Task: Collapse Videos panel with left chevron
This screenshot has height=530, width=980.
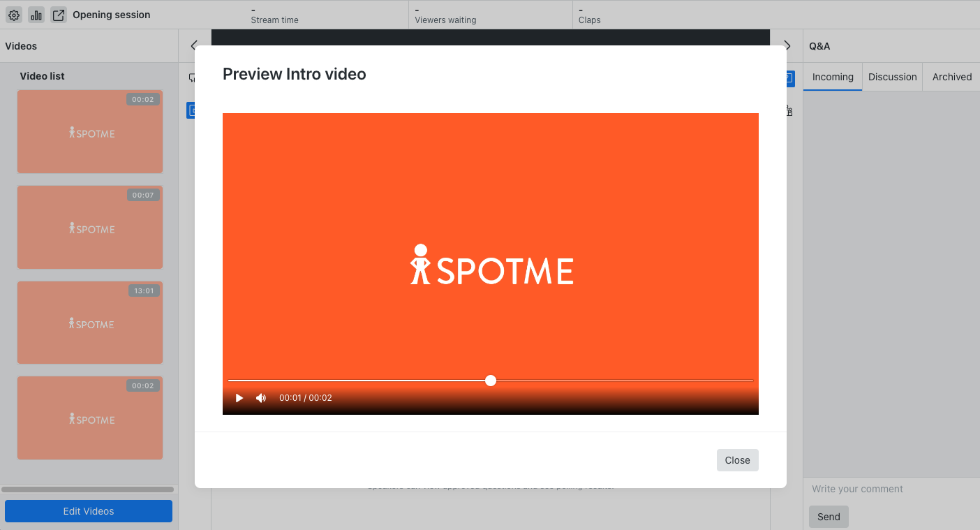Action: 195,46
